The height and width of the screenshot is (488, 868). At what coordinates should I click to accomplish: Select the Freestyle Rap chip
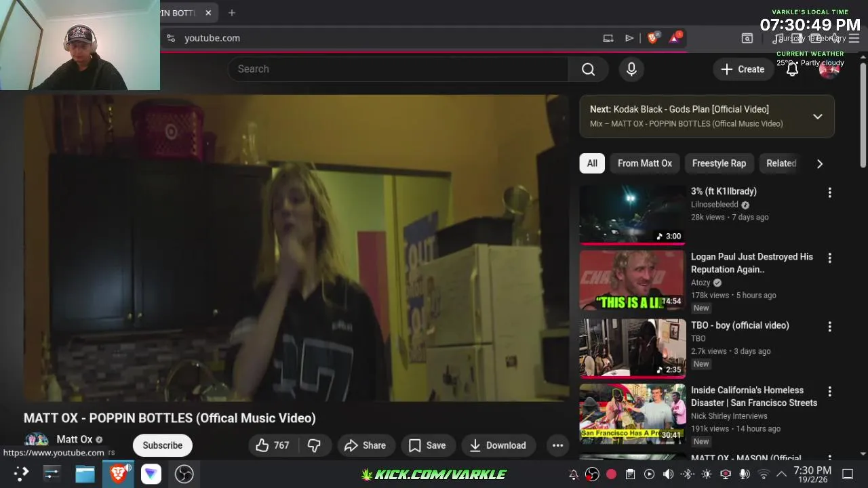pyautogui.click(x=719, y=163)
